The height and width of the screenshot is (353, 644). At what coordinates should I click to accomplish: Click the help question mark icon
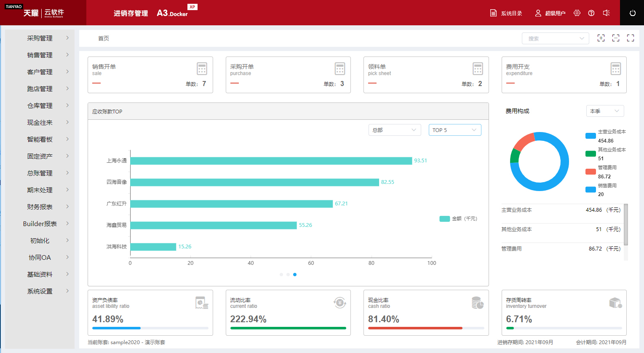point(591,13)
